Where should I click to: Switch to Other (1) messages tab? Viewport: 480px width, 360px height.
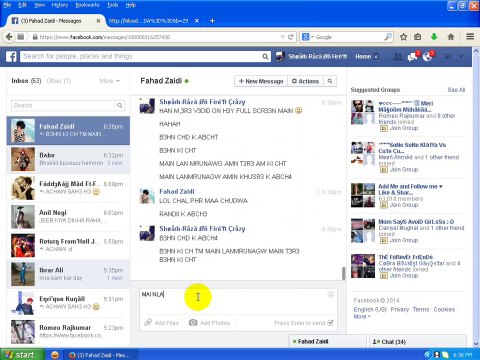(x=59, y=81)
